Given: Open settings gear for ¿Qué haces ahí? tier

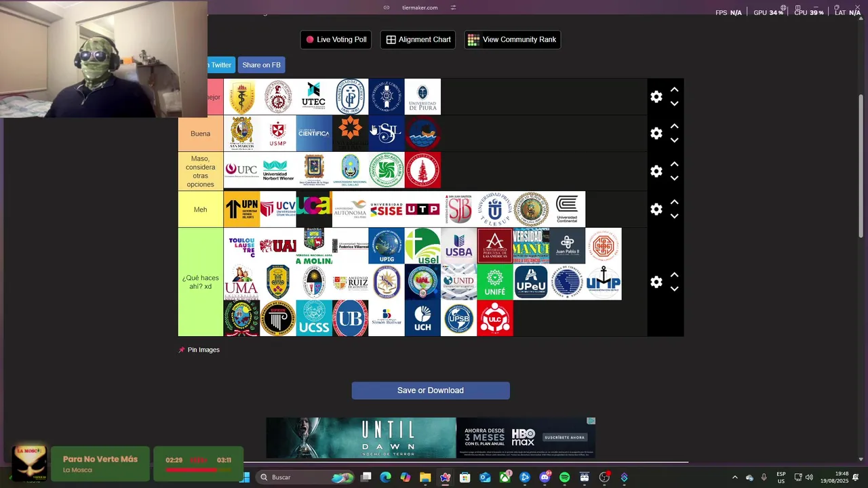Looking at the screenshot, I should (x=656, y=282).
